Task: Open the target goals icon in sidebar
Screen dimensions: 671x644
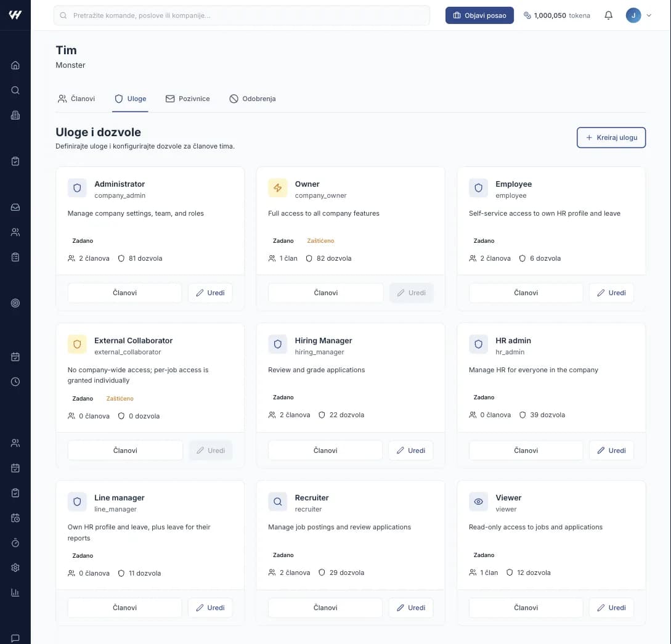Action: 15,303
